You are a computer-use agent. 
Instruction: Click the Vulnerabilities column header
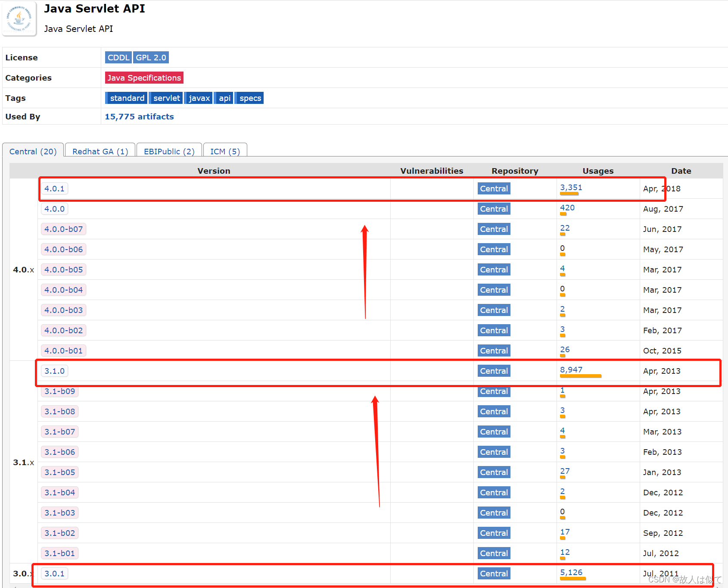pyautogui.click(x=432, y=171)
